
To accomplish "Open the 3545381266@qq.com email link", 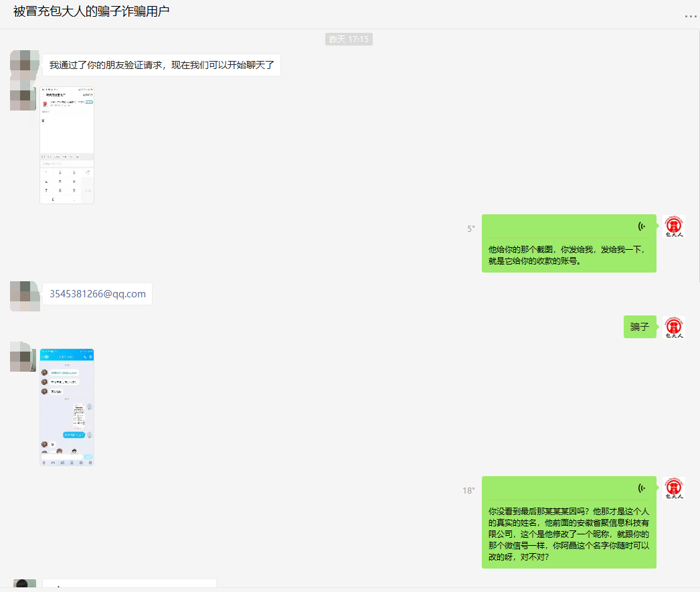I will click(98, 294).
